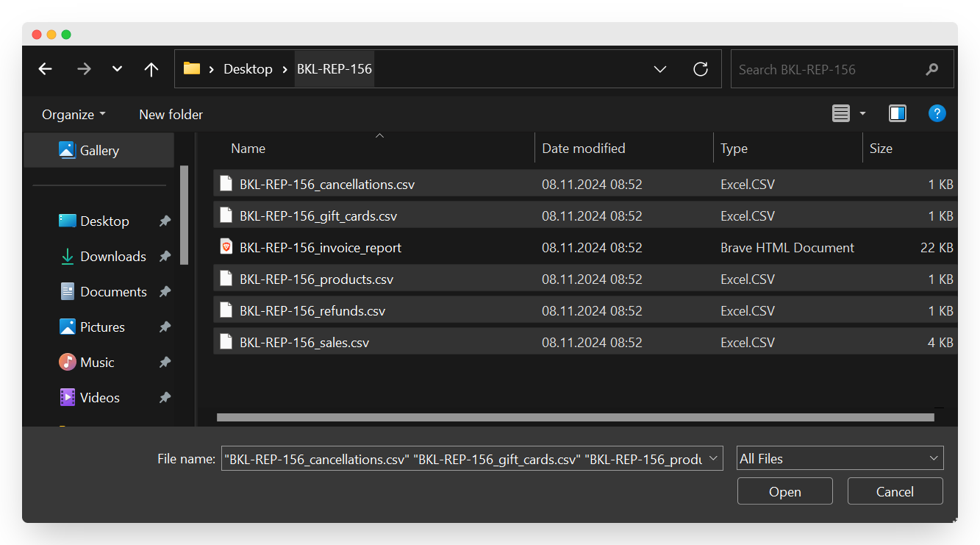
Task: Refresh the folder view
Action: pyautogui.click(x=701, y=68)
